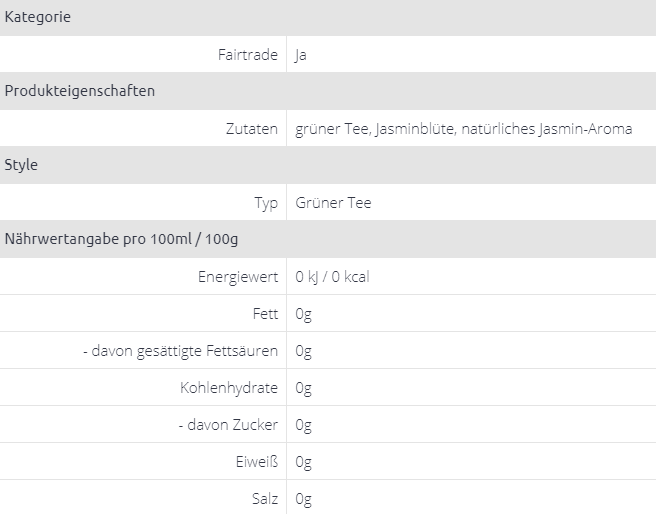The width and height of the screenshot is (656, 514).
Task: Select the Eiweiß label
Action: tap(256, 462)
